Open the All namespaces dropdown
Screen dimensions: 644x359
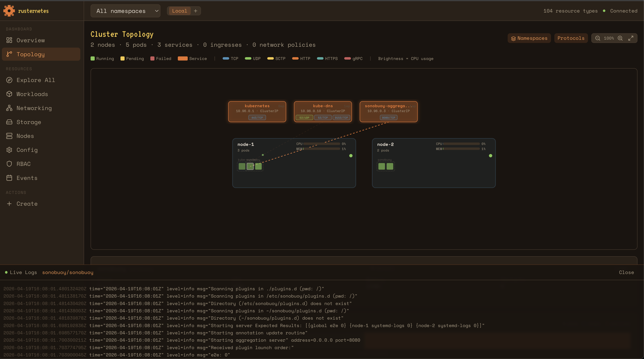click(x=125, y=11)
